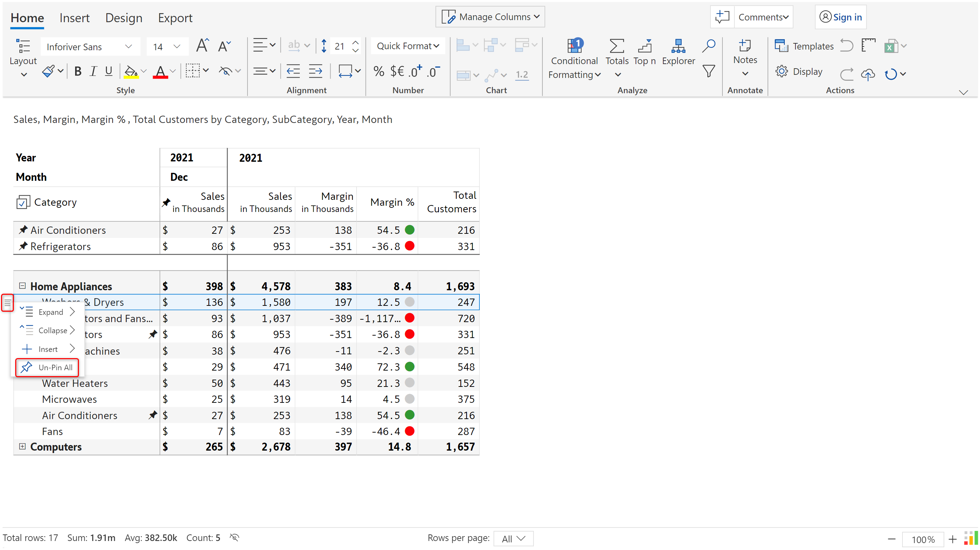Click the Explorer icon in Analyze group
Image resolution: width=980 pixels, height=550 pixels.
(678, 46)
